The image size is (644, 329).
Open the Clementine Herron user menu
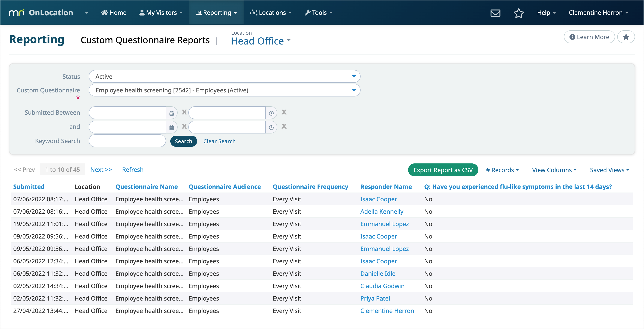pyautogui.click(x=599, y=13)
